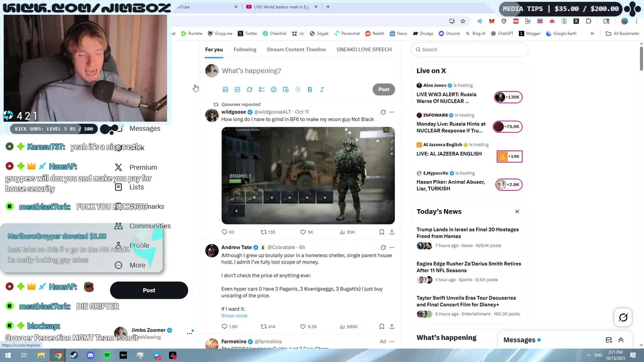Viewport: 644px width, 362px height.
Task: Bookmark the wildgoose BF6 post
Action: point(382,232)
